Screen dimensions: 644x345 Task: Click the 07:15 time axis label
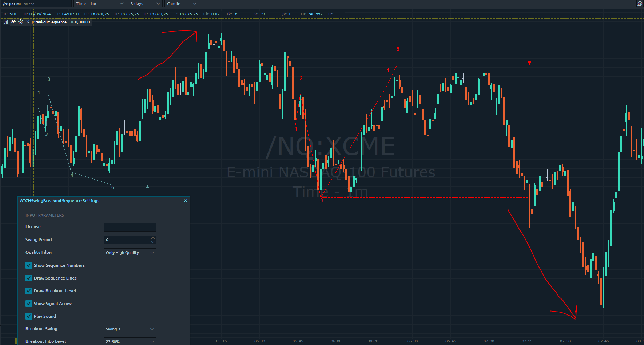coord(527,341)
